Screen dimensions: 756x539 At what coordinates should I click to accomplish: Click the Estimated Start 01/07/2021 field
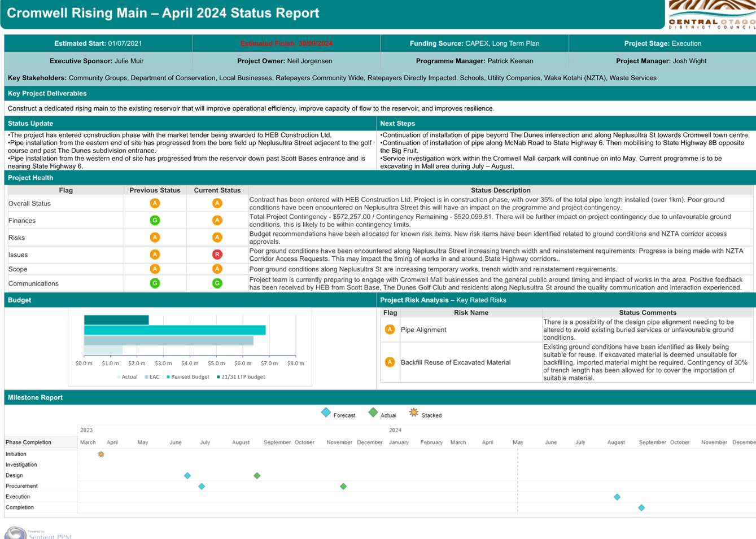coord(98,43)
